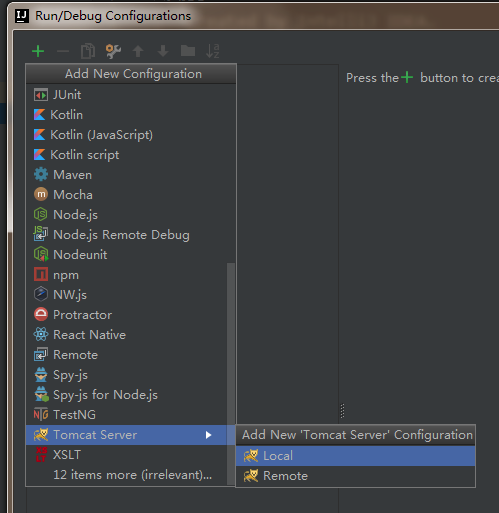This screenshot has height=513, width=499.
Task: Click the Move Up arrow icon
Action: click(x=138, y=51)
